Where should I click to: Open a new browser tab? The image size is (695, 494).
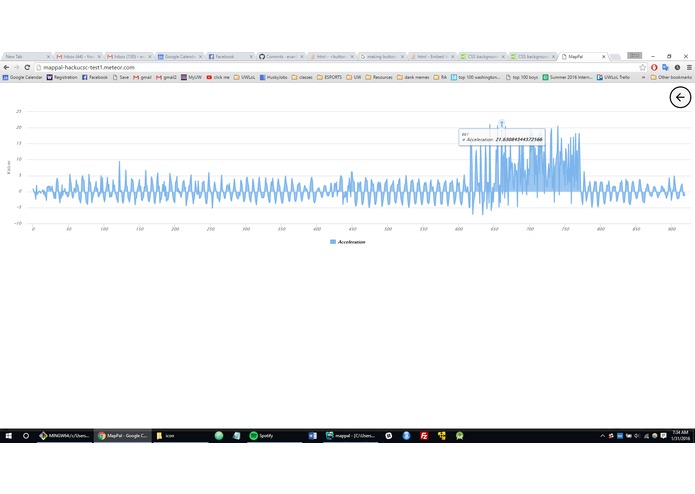coord(615,57)
